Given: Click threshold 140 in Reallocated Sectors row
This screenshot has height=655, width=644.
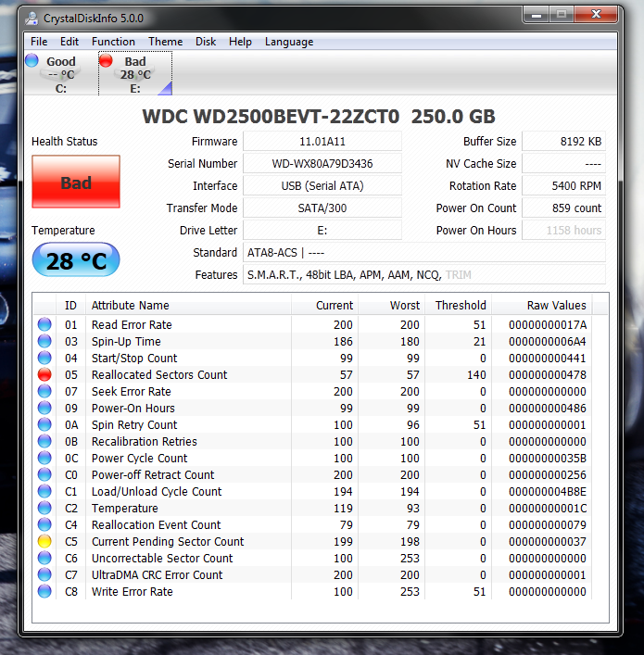Looking at the screenshot, I should pos(476,374).
